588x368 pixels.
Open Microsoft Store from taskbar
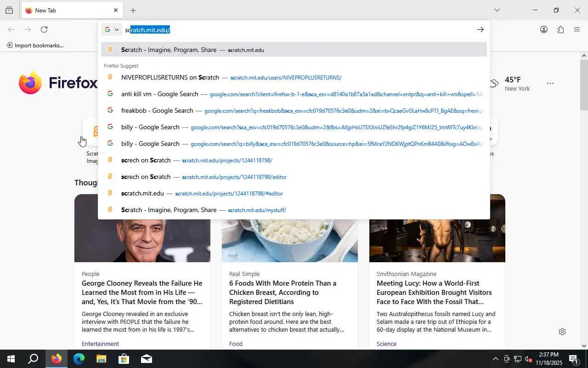click(x=124, y=359)
